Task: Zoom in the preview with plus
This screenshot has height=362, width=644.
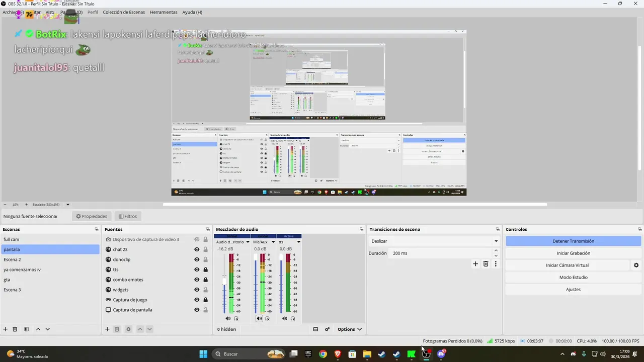Action: [x=26, y=205]
